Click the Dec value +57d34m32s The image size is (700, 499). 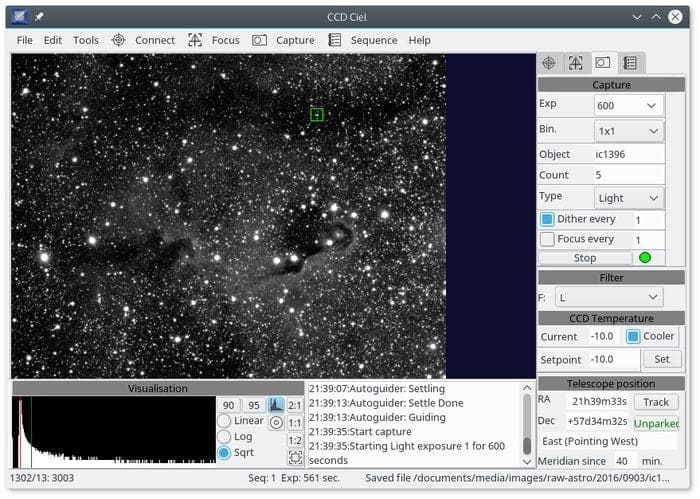597,421
